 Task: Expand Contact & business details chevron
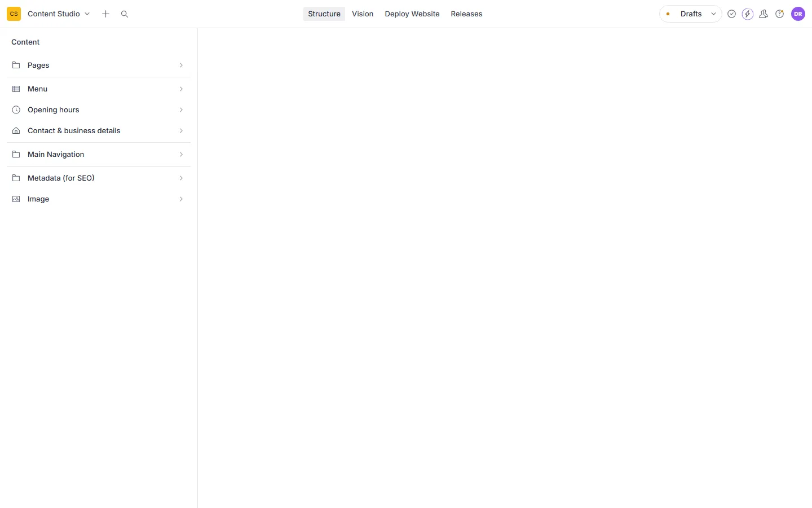pos(181,130)
